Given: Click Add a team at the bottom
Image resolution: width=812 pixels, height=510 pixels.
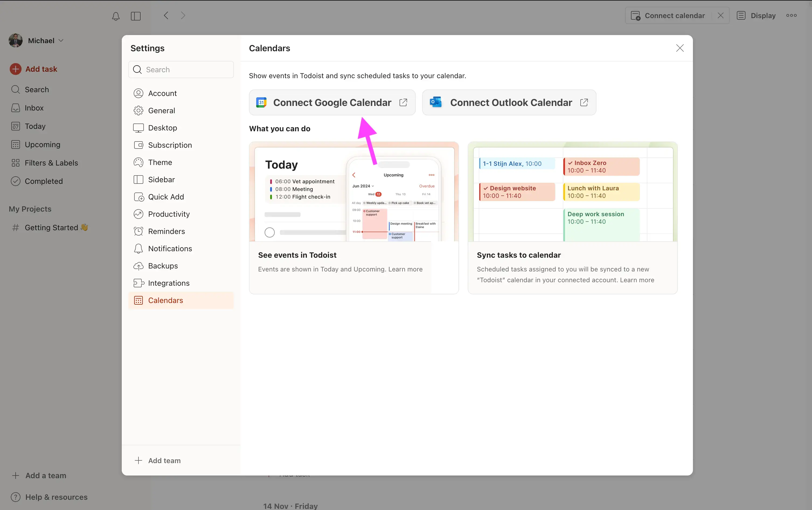Looking at the screenshot, I should point(46,475).
